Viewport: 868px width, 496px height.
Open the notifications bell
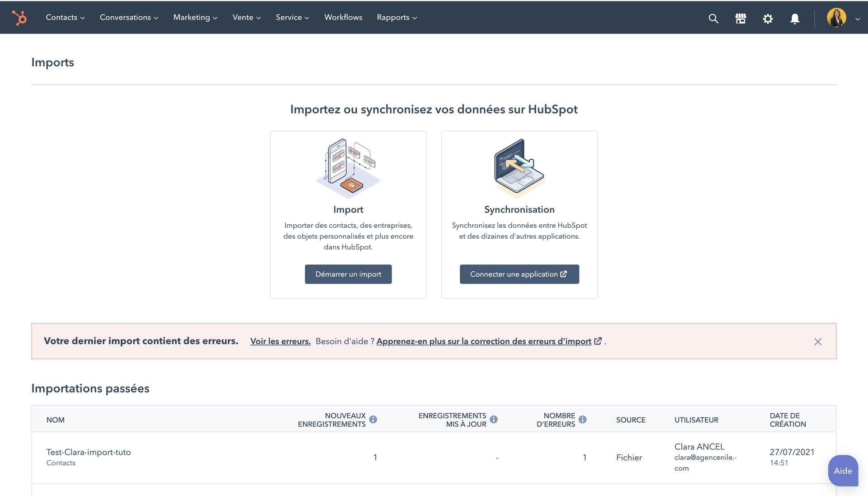(x=795, y=19)
